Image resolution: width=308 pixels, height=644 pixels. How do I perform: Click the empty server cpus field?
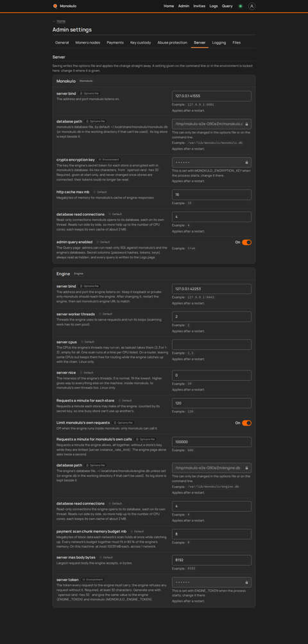tap(212, 345)
